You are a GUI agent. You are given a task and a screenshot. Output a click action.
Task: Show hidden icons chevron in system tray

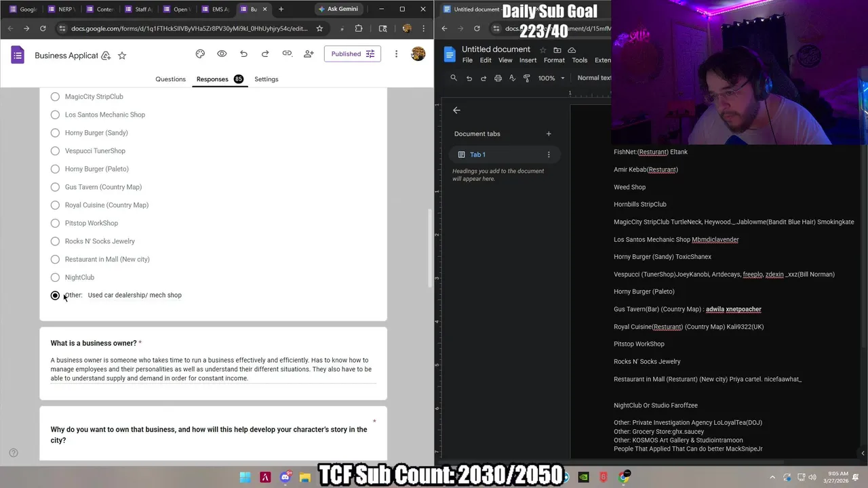[772, 477]
